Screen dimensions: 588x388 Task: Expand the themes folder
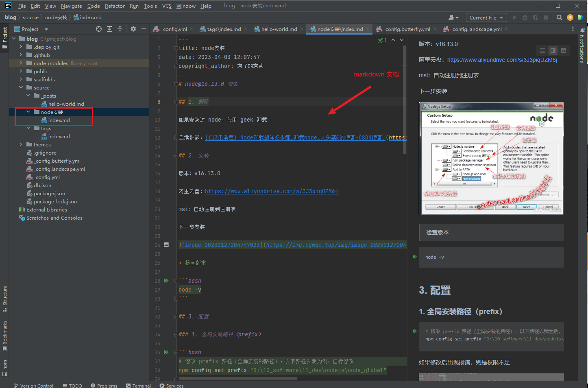pyautogui.click(x=21, y=144)
